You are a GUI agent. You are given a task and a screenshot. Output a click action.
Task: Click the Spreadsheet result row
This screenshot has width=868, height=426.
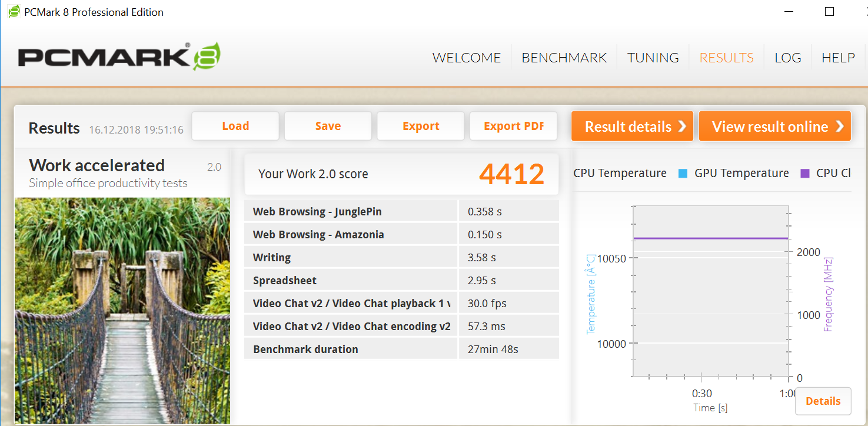(x=401, y=280)
